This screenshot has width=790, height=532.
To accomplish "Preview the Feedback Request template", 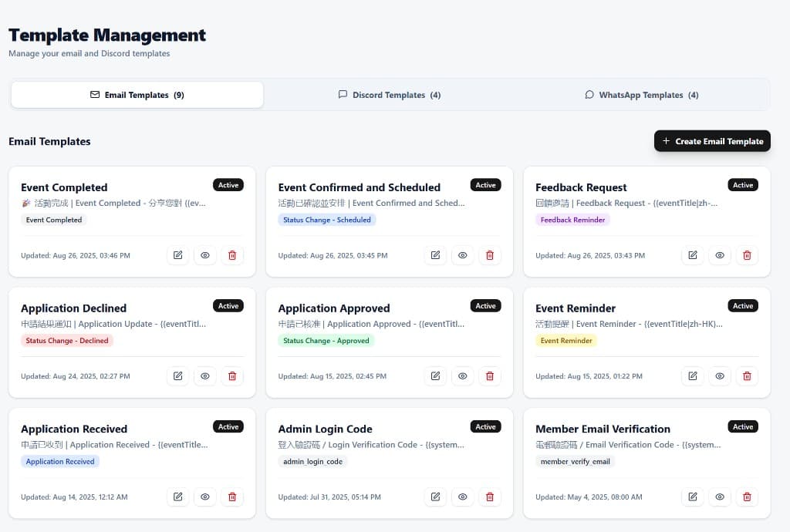I will pyautogui.click(x=720, y=255).
